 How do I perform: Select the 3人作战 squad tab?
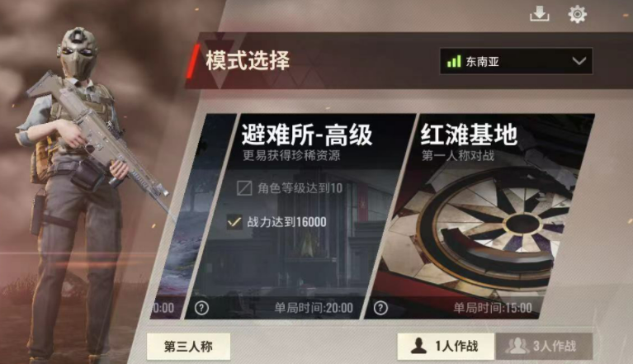tap(544, 346)
